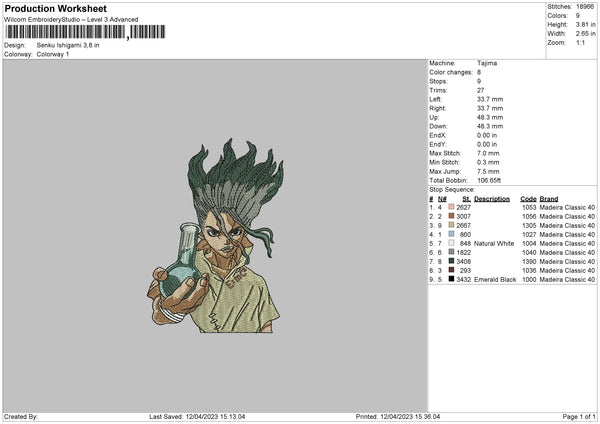Click the Created By label
The height and width of the screenshot is (424, 600).
[x=21, y=416]
